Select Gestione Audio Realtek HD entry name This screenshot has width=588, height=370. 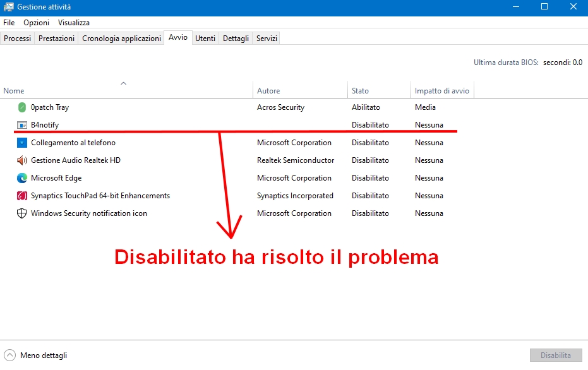tap(76, 160)
